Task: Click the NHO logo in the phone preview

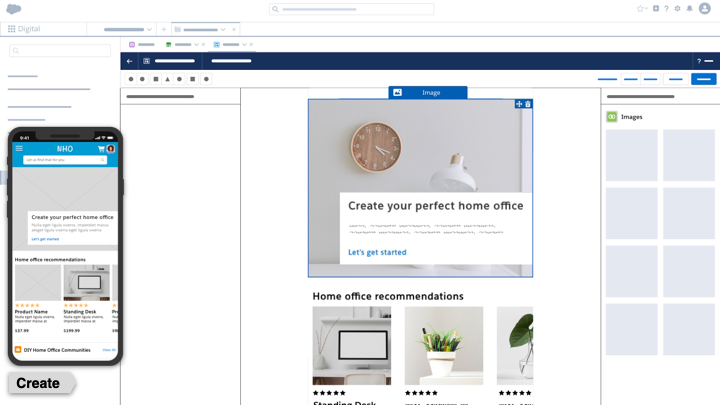Action: pyautogui.click(x=65, y=149)
